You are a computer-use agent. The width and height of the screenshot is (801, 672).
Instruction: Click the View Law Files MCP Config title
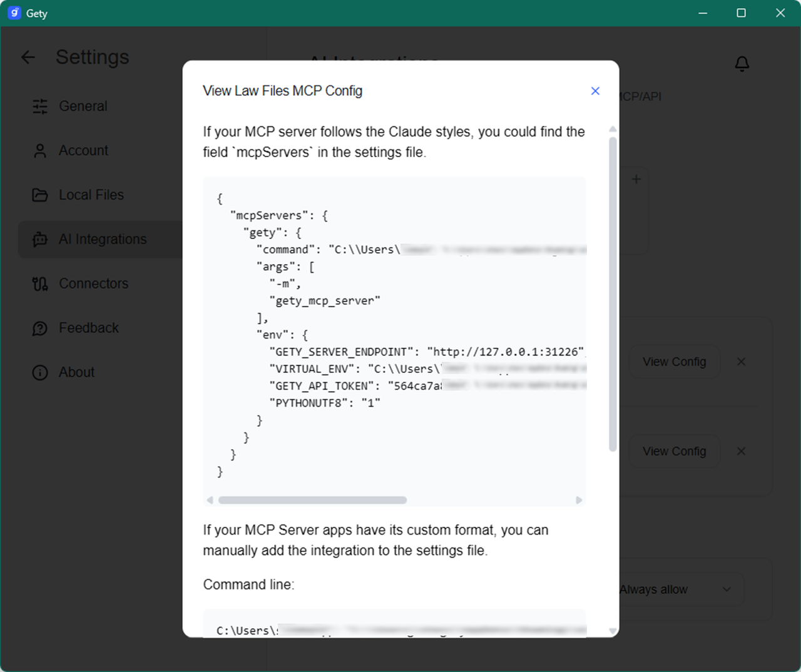[x=282, y=91]
